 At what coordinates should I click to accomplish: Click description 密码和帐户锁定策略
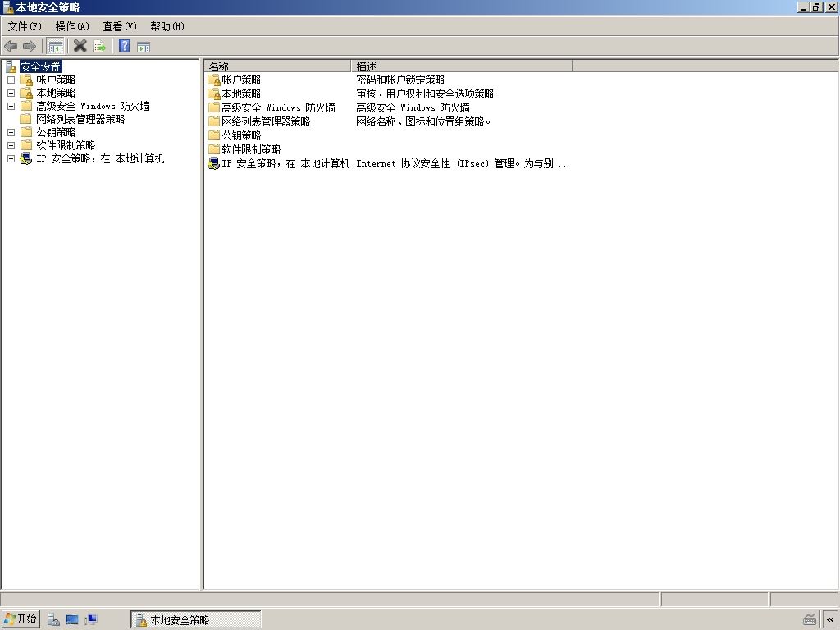tap(400, 80)
